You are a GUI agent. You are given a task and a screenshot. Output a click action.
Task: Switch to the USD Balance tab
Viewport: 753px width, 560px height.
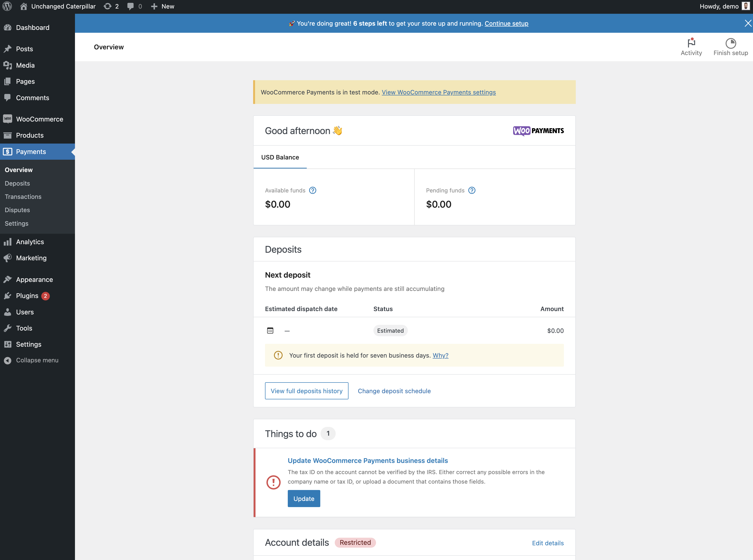coord(279,157)
